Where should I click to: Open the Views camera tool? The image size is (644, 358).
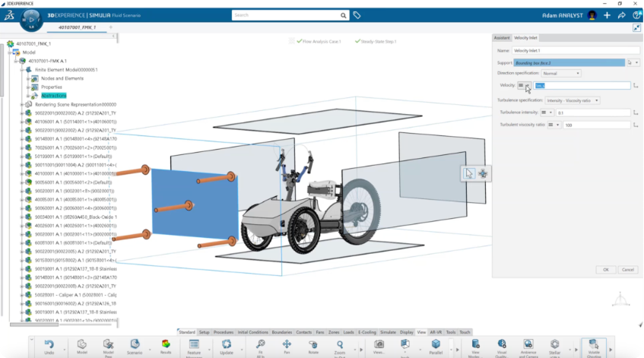(379, 344)
